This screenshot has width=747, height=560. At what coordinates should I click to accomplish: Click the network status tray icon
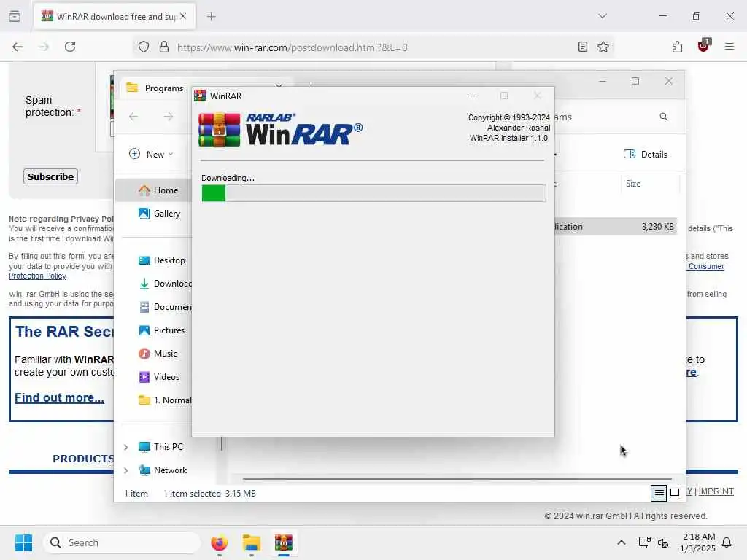click(x=644, y=542)
